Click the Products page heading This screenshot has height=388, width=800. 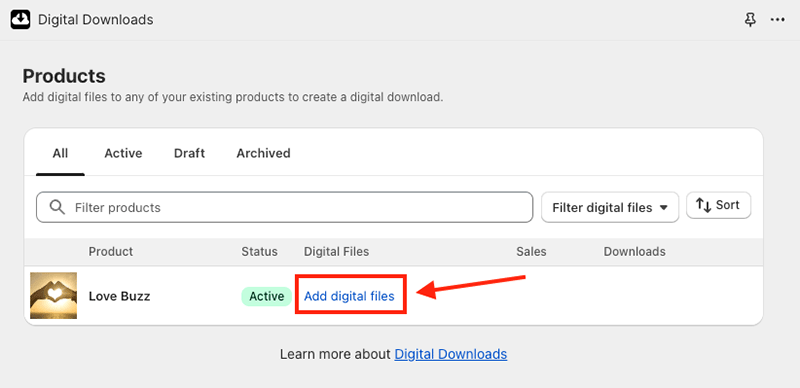pos(64,76)
